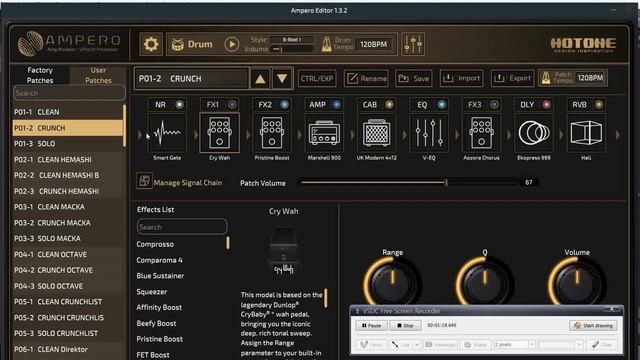Start drum playback with play button
The image size is (640, 360).
[x=231, y=44]
